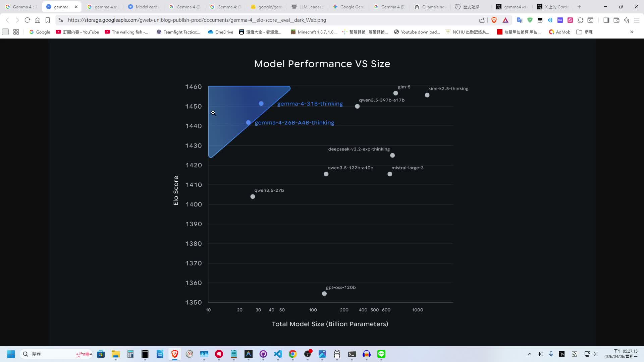Open the clock and date panel
The image size is (644, 362).
(621, 354)
